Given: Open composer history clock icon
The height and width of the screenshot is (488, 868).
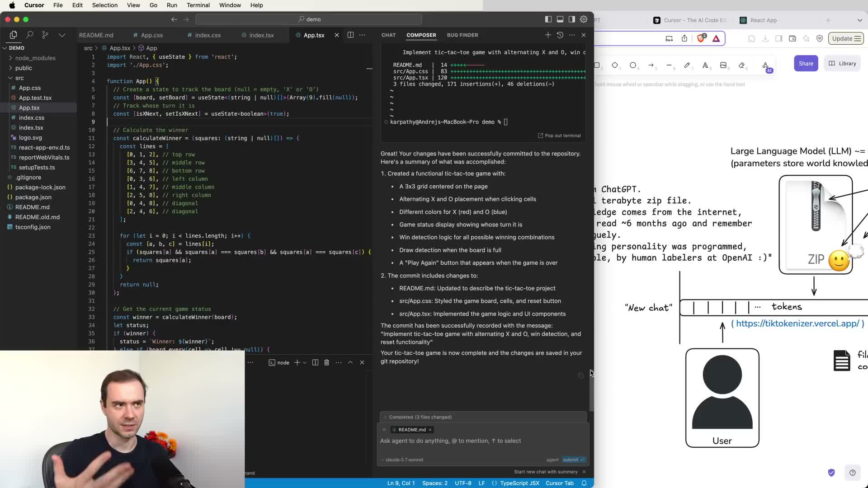Looking at the screenshot, I should click(x=560, y=35).
